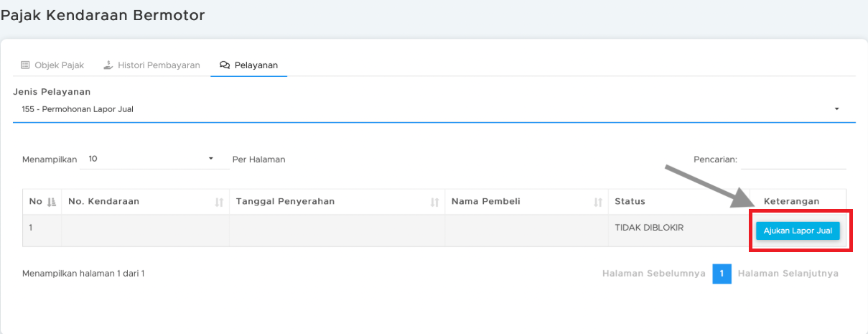Expand the Jenis Pelayanan dropdown arrow
The height and width of the screenshot is (334, 868).
836,109
